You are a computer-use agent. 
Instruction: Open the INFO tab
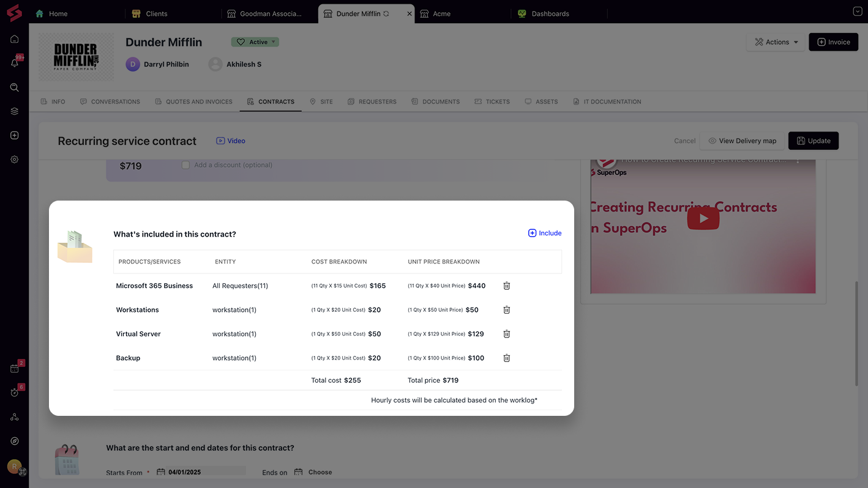pyautogui.click(x=53, y=102)
